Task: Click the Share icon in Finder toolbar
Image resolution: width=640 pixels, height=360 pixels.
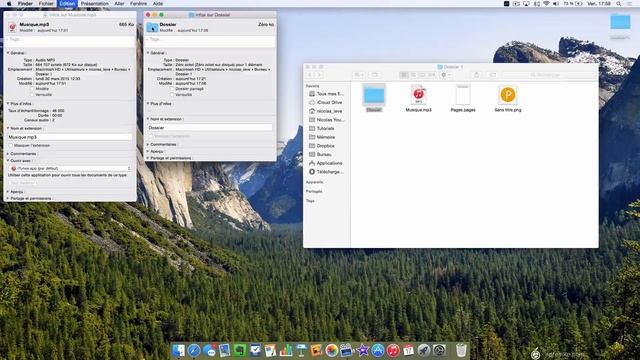Action: point(476,75)
